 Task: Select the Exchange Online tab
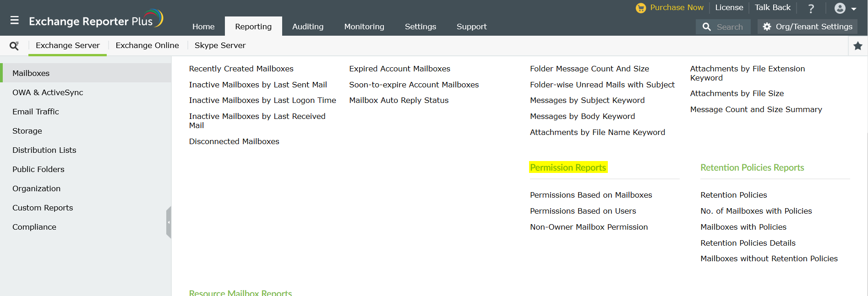[147, 45]
